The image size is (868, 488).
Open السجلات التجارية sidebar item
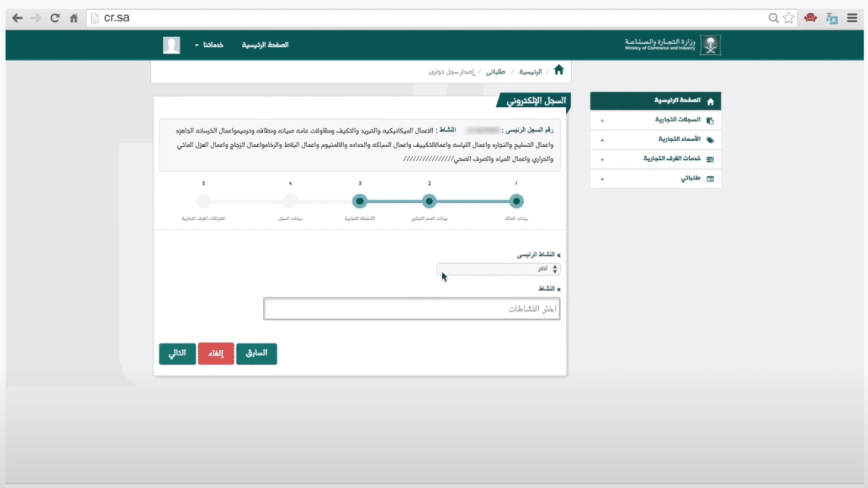pos(656,120)
